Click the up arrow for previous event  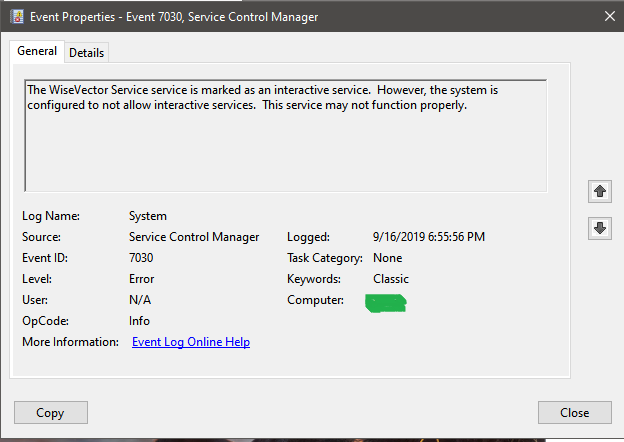pyautogui.click(x=600, y=189)
